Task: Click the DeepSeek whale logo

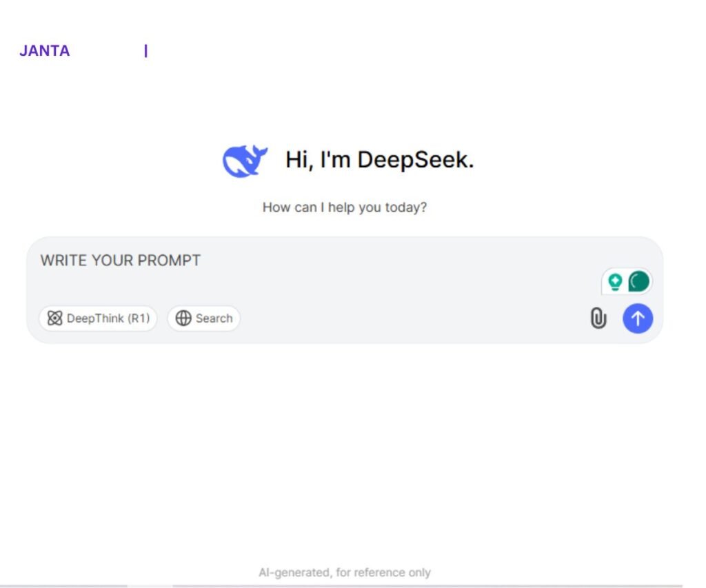Action: (x=245, y=161)
